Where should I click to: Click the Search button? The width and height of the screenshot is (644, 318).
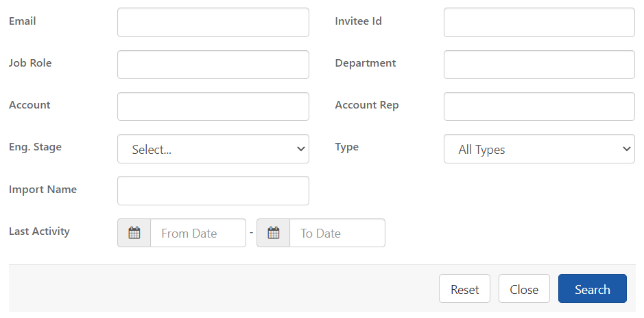tap(593, 288)
